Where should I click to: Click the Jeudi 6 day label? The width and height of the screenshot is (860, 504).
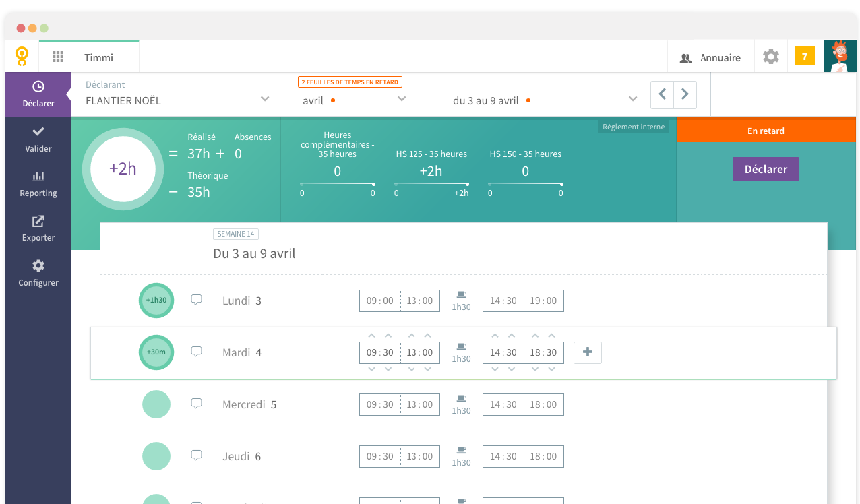[241, 457]
